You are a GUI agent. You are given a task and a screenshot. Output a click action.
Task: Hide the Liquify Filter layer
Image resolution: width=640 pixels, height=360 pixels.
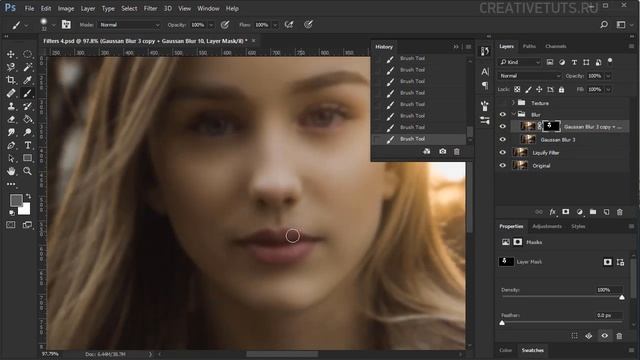[x=502, y=153]
